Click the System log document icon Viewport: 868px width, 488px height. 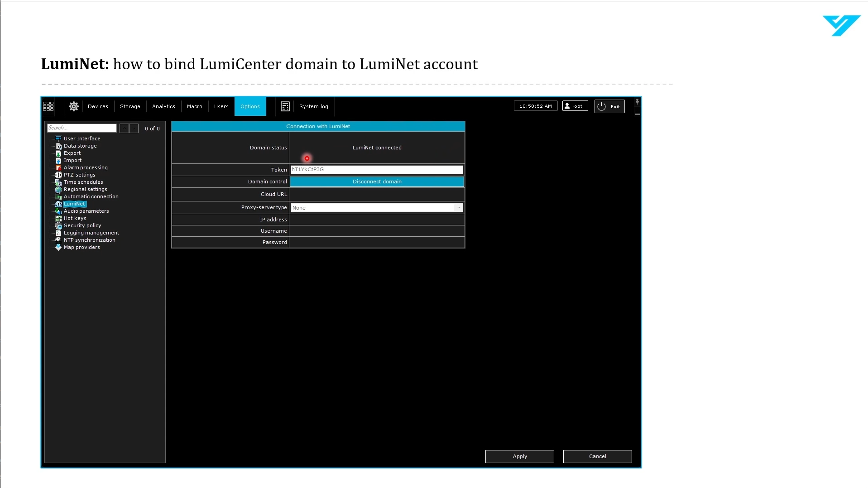click(285, 106)
